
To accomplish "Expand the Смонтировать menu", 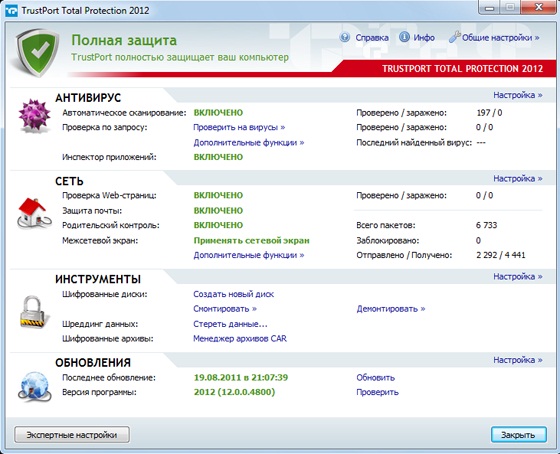I will (225, 309).
